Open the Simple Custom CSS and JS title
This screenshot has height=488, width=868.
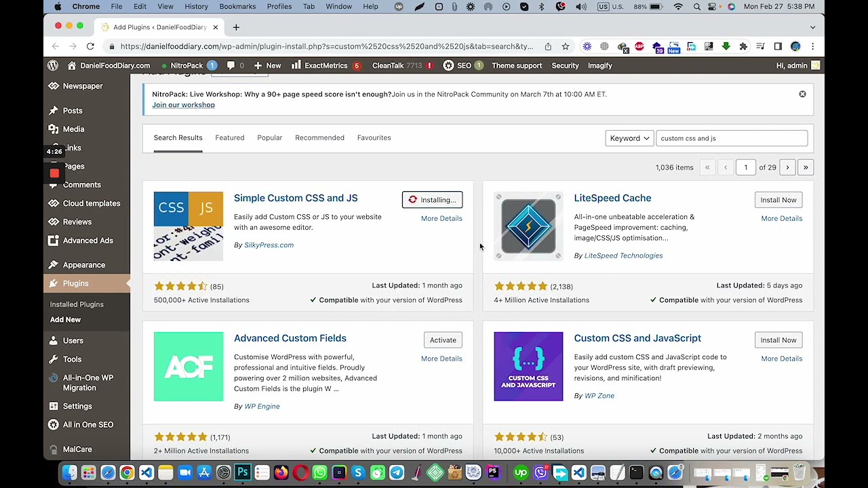(296, 198)
